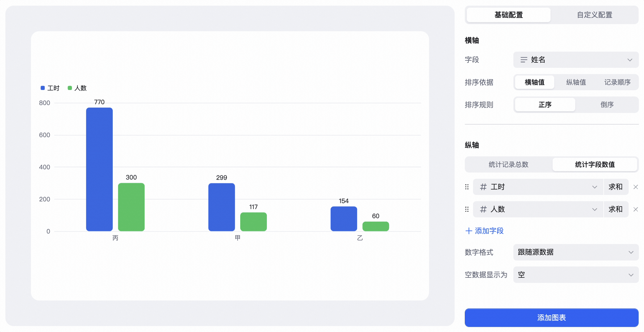Open 求和 aggregation for 工时
This screenshot has width=644, height=332.
click(616, 187)
